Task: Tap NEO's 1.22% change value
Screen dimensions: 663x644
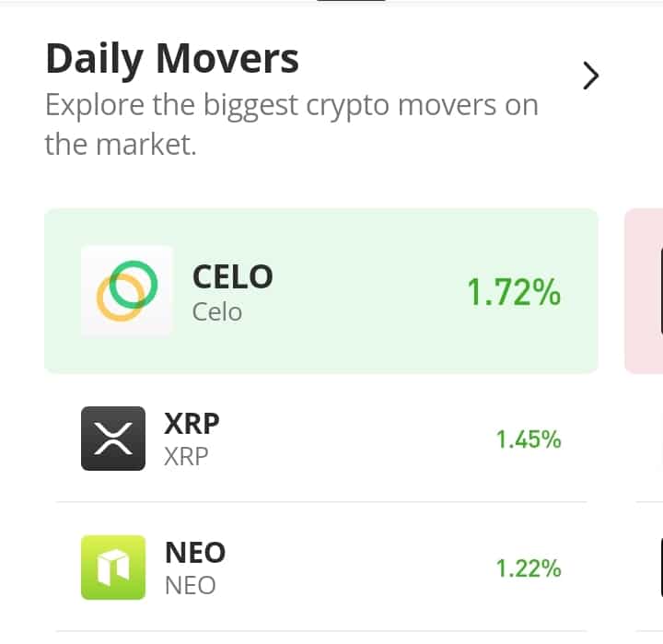Action: [x=529, y=568]
